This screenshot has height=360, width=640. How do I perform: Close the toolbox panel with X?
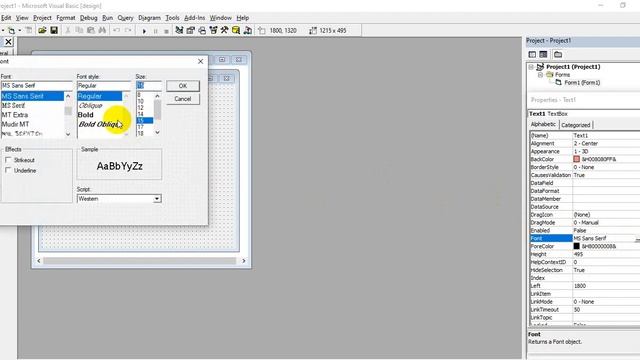(x=8, y=42)
